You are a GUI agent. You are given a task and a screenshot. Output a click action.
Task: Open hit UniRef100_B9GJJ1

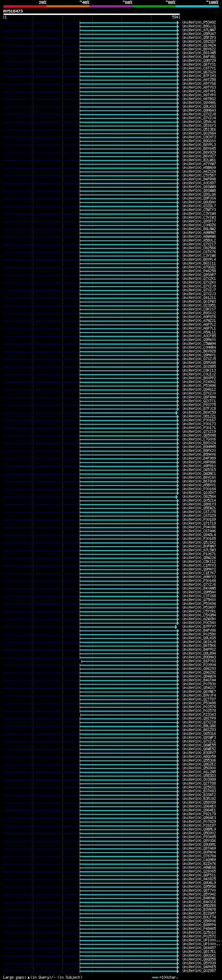click(199, 26)
